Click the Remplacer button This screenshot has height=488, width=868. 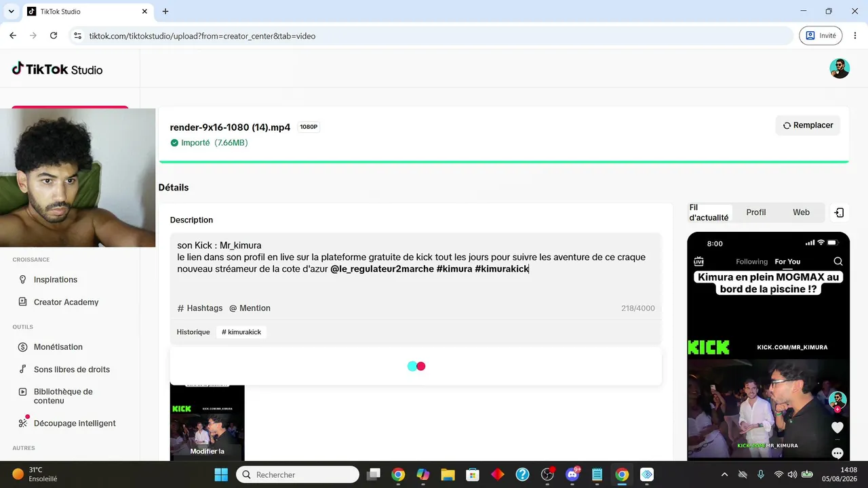(808, 125)
